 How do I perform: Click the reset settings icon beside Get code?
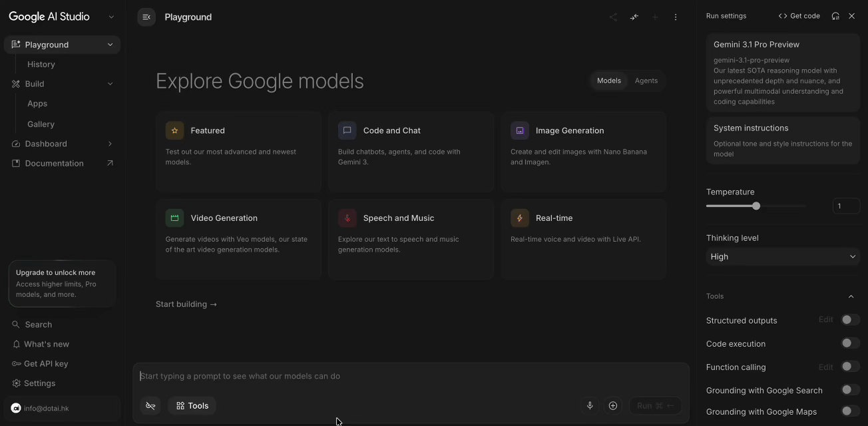pos(835,16)
